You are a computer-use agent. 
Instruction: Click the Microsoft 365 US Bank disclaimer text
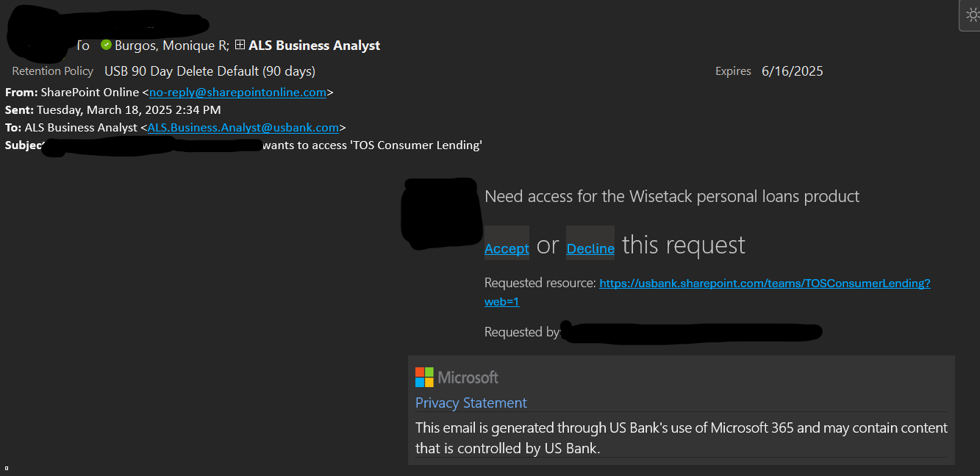click(682, 438)
